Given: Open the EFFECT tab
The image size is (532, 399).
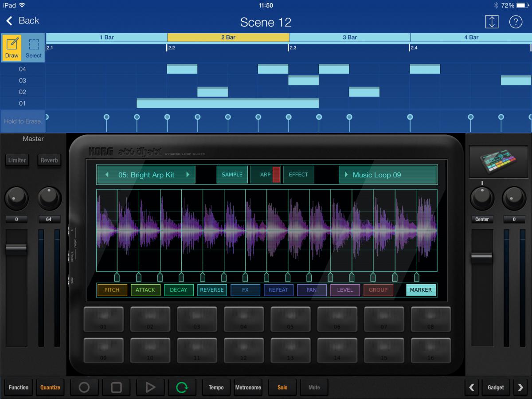Looking at the screenshot, I should tap(298, 175).
